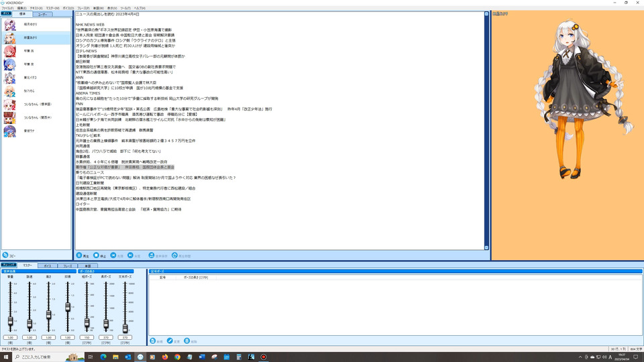Open the テキスト(X) menu
The image size is (644, 362).
coord(36,8)
